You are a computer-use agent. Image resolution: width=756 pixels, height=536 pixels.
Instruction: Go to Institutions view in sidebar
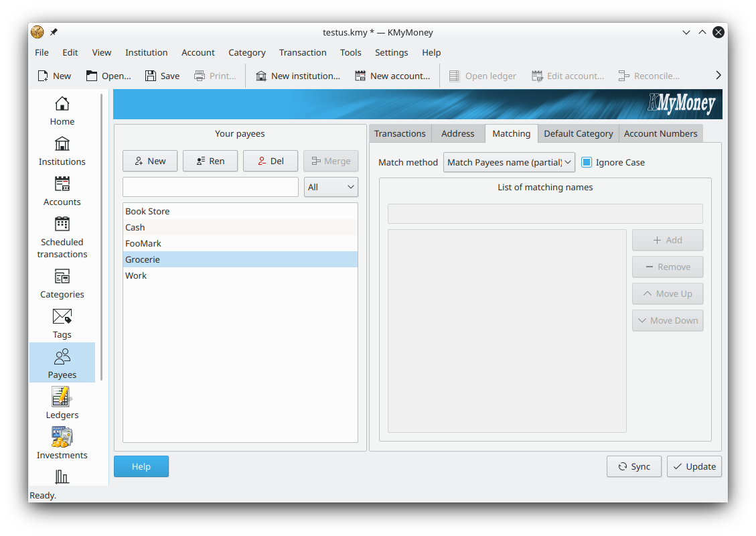(62, 151)
